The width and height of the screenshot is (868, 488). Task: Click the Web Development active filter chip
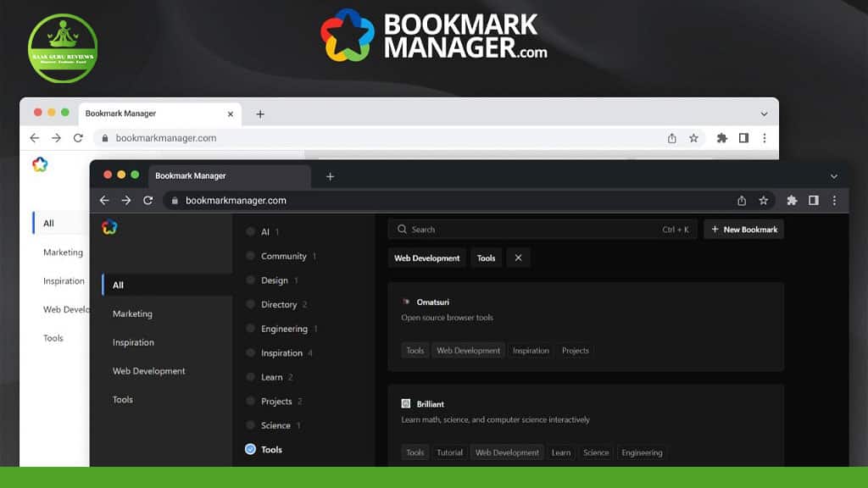(x=427, y=258)
